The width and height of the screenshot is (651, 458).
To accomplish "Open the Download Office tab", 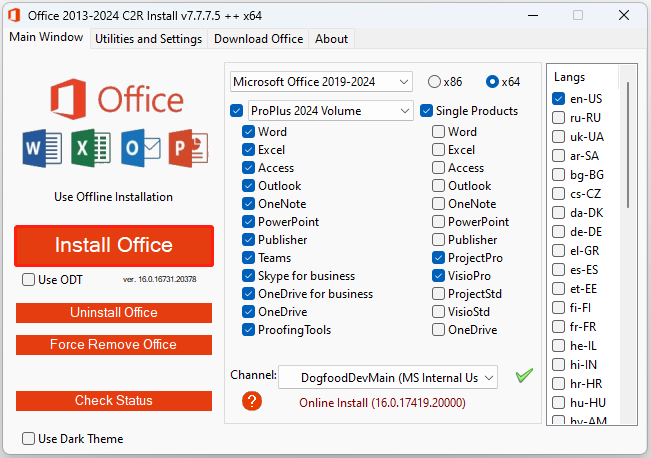I will [x=258, y=39].
